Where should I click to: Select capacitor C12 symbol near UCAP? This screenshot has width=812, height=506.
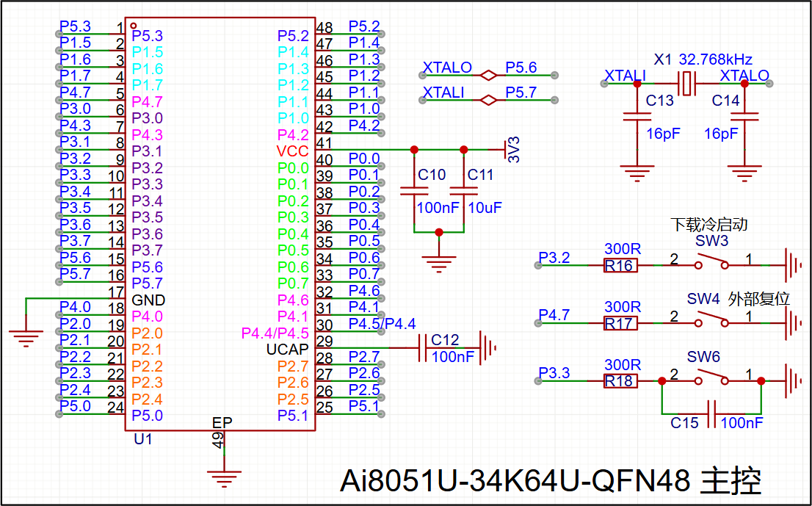pyautogui.click(x=422, y=348)
